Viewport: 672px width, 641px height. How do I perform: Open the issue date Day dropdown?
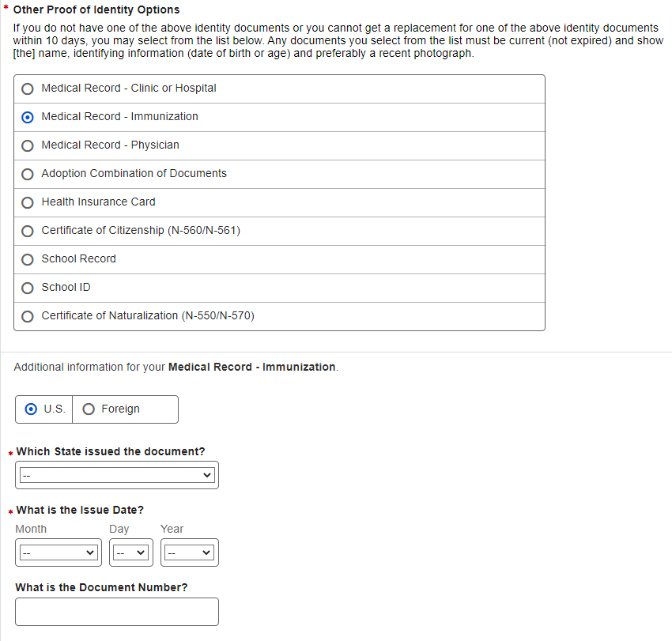pos(131,552)
